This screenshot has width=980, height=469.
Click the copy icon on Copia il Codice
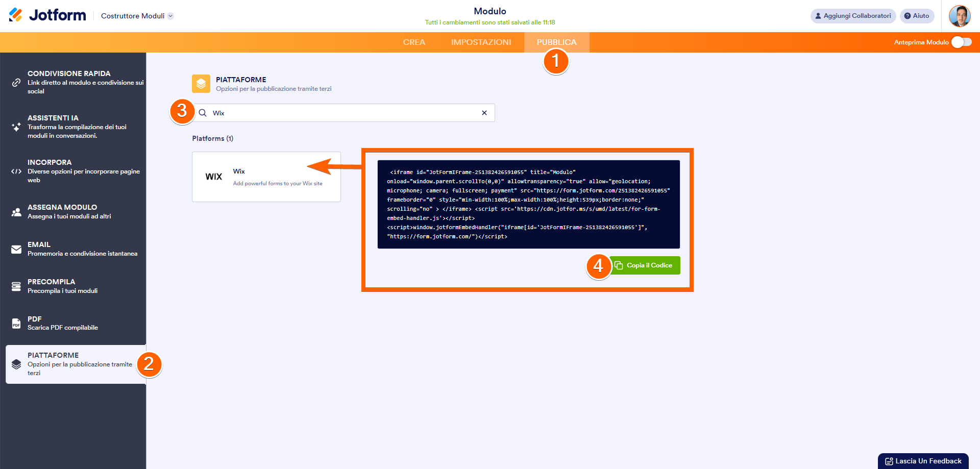(619, 265)
